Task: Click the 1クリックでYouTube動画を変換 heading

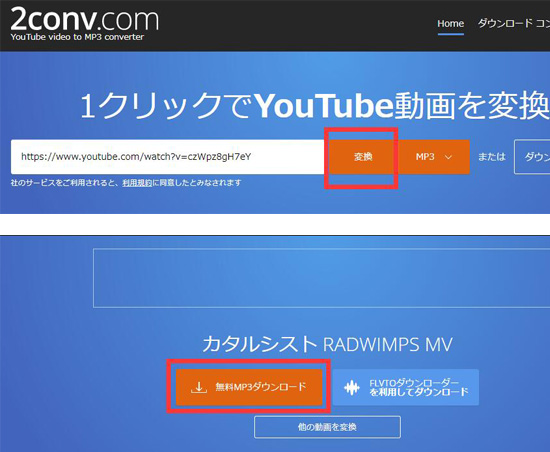Action: 314,106
